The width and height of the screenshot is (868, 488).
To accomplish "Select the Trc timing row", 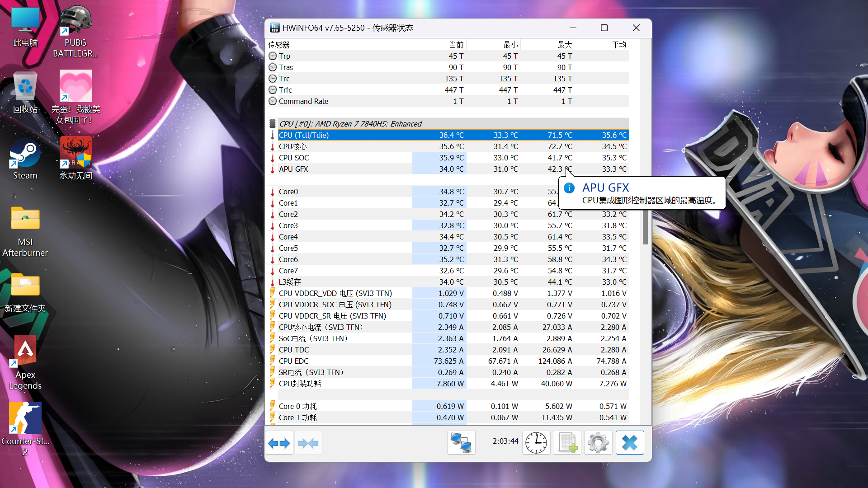I will click(x=448, y=79).
